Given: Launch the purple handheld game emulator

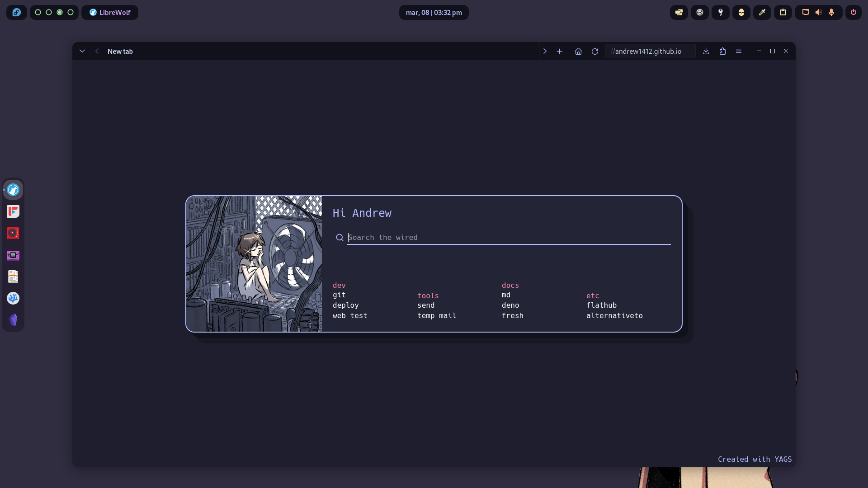Looking at the screenshot, I should click(13, 255).
